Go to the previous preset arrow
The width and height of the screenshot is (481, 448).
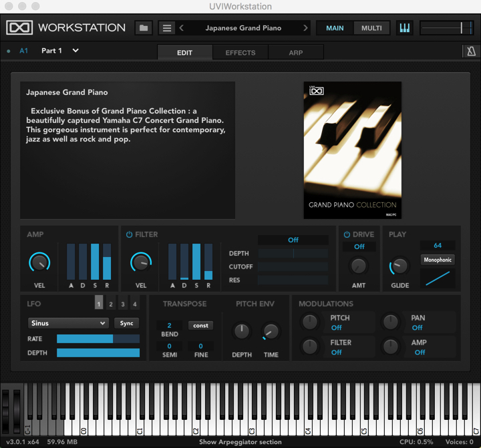click(x=182, y=28)
